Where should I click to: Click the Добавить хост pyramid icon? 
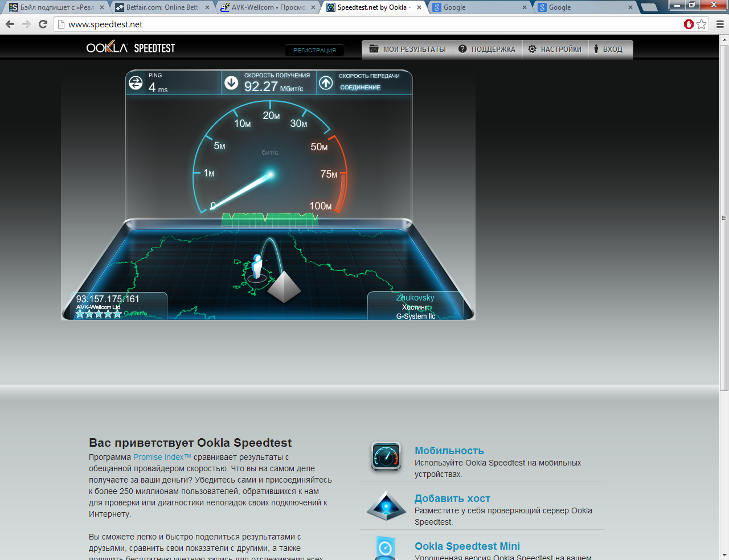tap(386, 505)
